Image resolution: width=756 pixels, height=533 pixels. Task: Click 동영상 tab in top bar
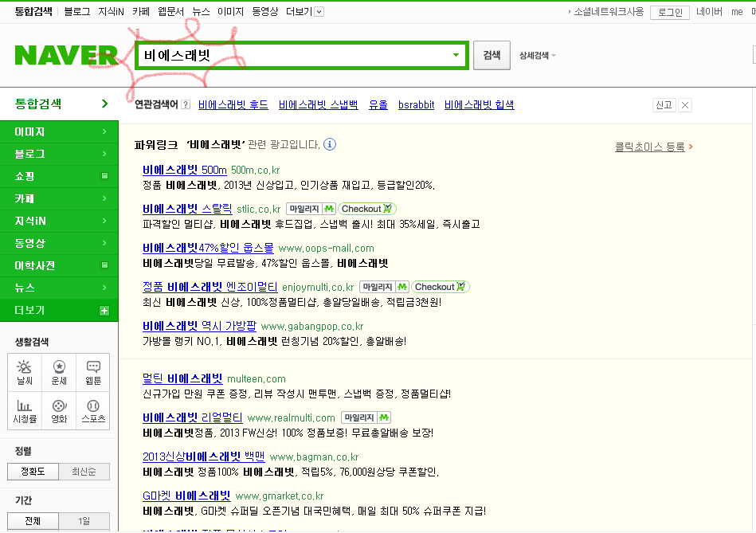tap(264, 12)
